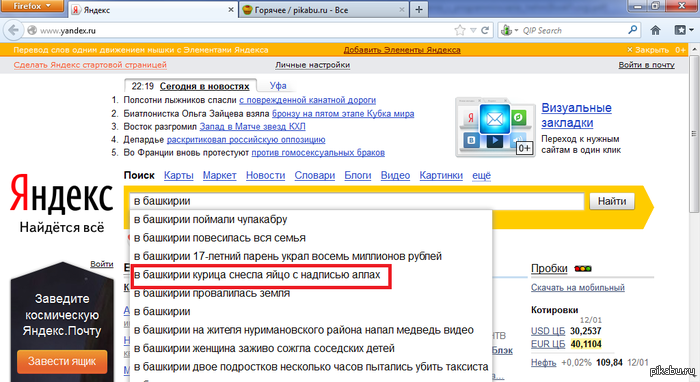700x382 pixels.
Task: Click the USD ЦБ rate link
Action: click(x=548, y=331)
